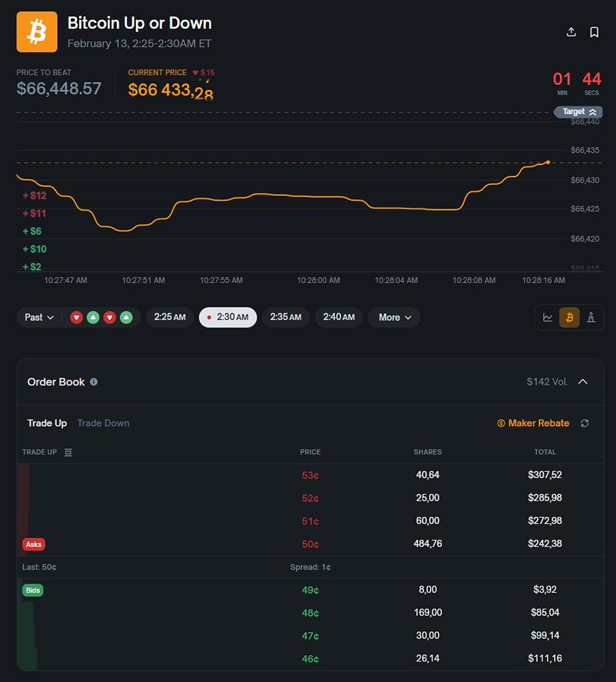Click the orange Bitcoin logo icon
Screen dimensions: 616x682
click(37, 32)
